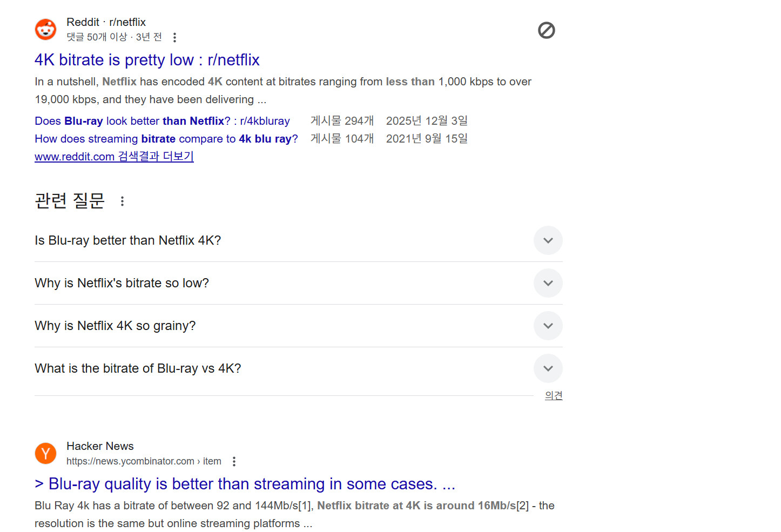Expand 'Why is Netflix 4K so grainy?'

tap(548, 326)
